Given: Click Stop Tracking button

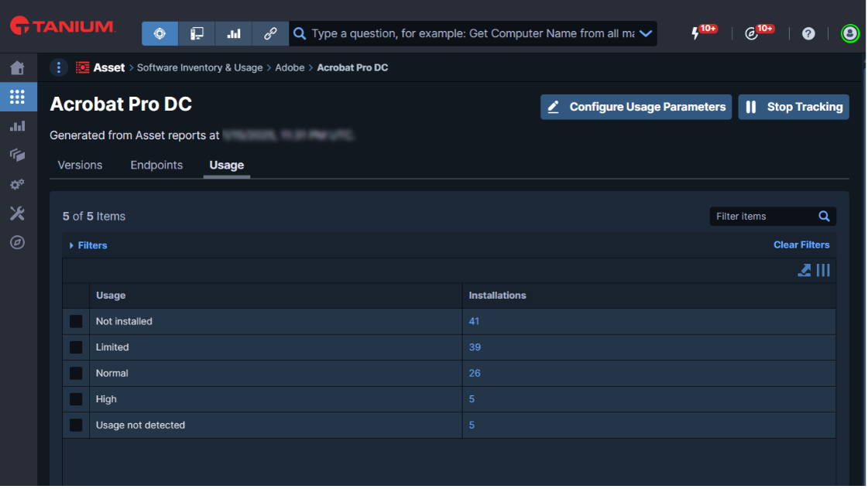Looking at the screenshot, I should [793, 107].
